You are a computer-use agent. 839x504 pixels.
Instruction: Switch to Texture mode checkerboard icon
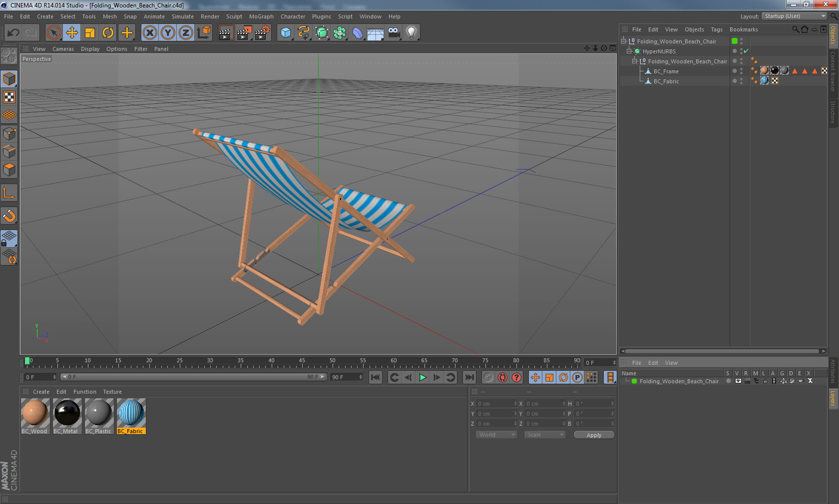coord(9,97)
